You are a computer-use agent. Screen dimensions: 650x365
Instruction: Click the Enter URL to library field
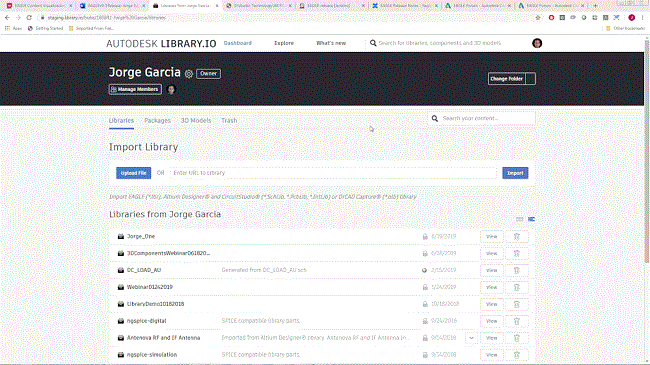(x=333, y=173)
